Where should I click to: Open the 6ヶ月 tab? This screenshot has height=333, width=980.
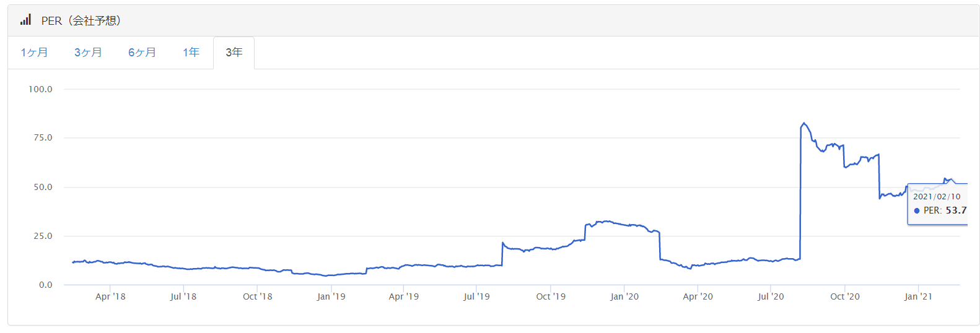(x=142, y=53)
